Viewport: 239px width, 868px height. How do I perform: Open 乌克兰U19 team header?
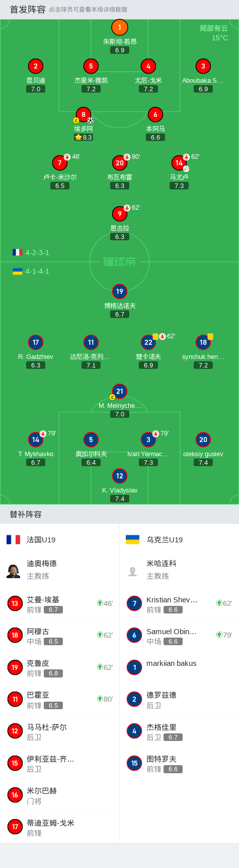pos(154,539)
